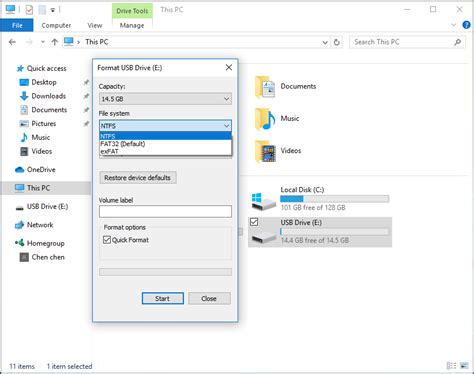This screenshot has width=474, height=374.
Task: Select the Documents folder icon
Action: click(265, 87)
